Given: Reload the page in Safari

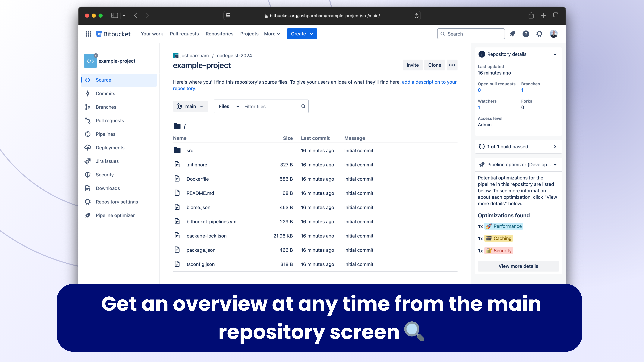Looking at the screenshot, I should 416,16.
